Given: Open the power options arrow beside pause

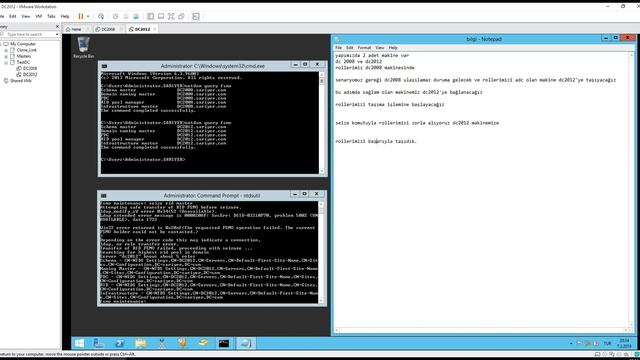Looking at the screenshot, I should [88, 16].
